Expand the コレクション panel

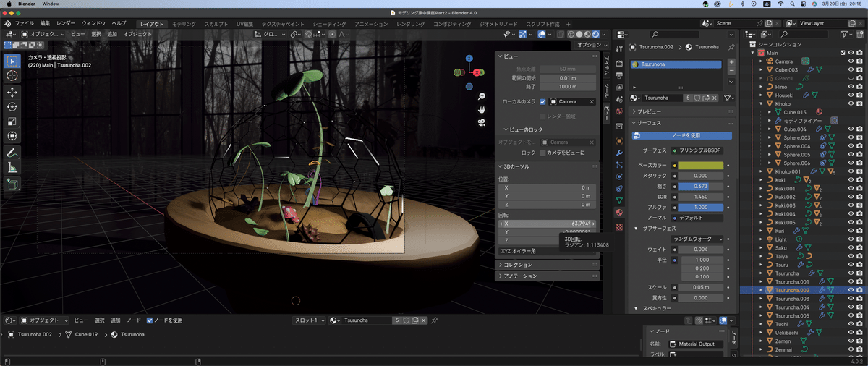coord(501,265)
